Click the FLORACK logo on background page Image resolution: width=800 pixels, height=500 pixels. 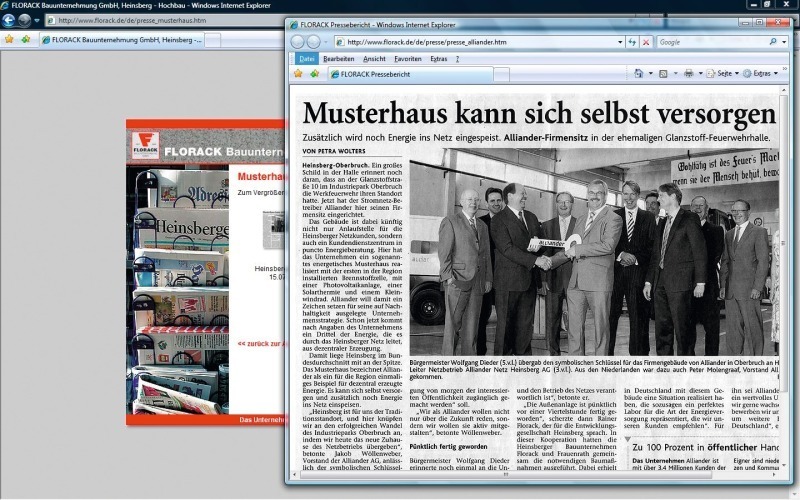(x=145, y=144)
